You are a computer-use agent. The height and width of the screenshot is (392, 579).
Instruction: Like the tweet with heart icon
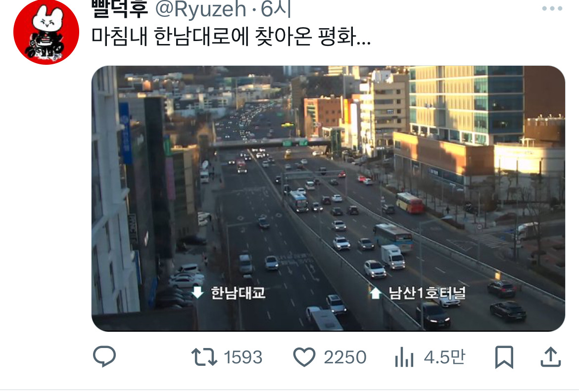coord(304,357)
